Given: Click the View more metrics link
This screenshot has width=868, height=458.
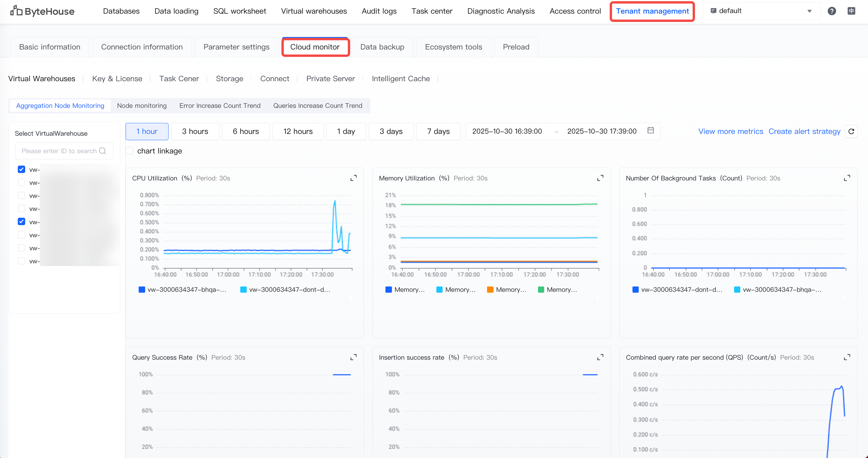Looking at the screenshot, I should (x=731, y=132).
